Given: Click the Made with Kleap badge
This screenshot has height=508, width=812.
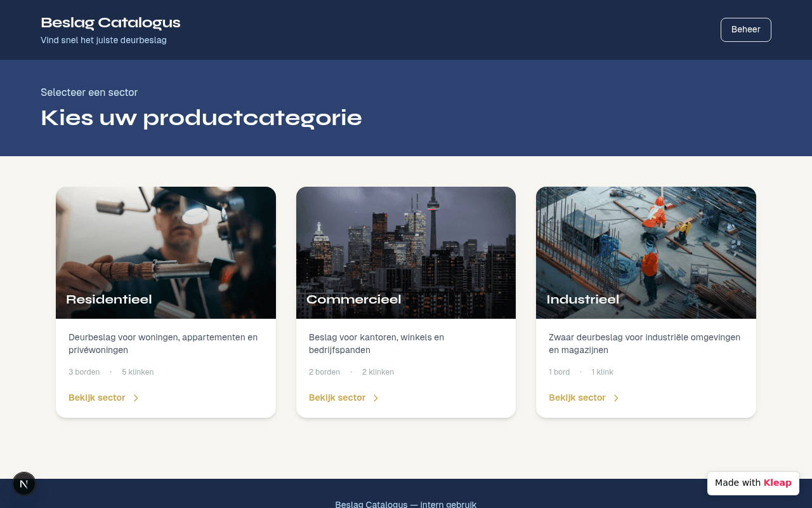Looking at the screenshot, I should tap(753, 483).
